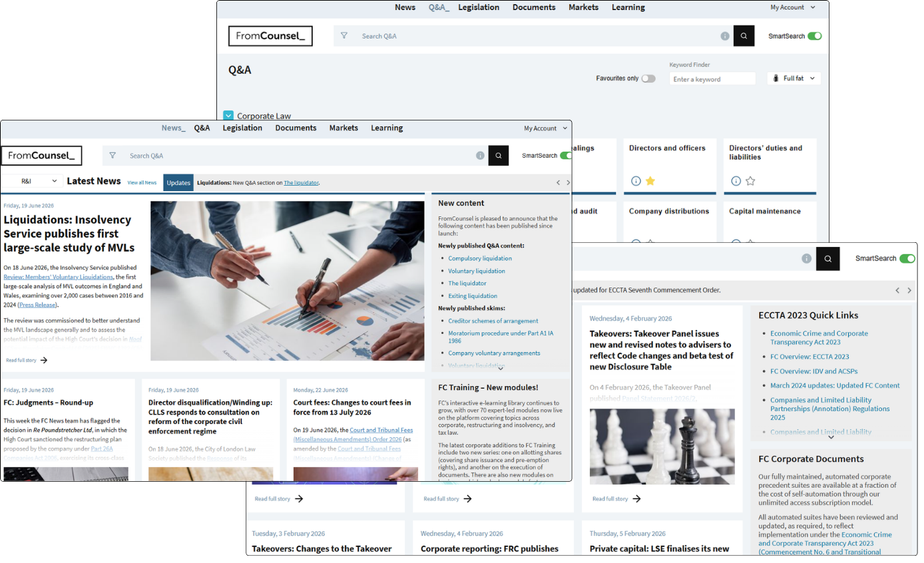Click next update arrow in News window ticker
The height and width of the screenshot is (563, 924).
click(568, 182)
